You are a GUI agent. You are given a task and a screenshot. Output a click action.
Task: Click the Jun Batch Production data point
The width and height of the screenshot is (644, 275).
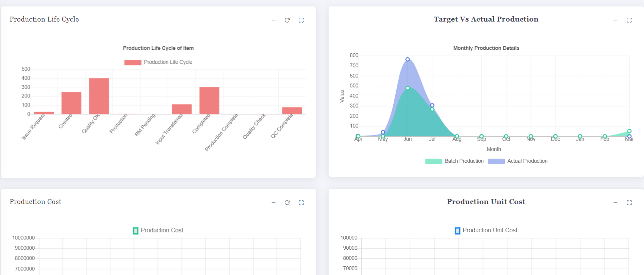coord(408,88)
